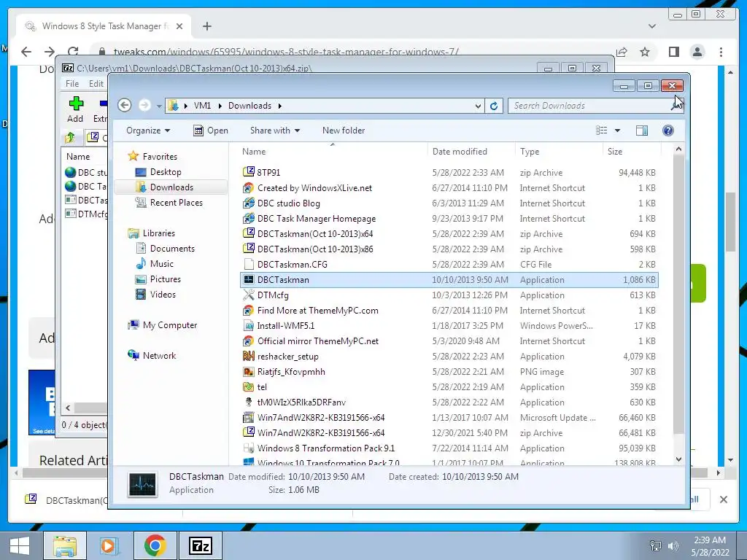
Task: Click Downloads in the address breadcrumb
Action: [249, 106]
